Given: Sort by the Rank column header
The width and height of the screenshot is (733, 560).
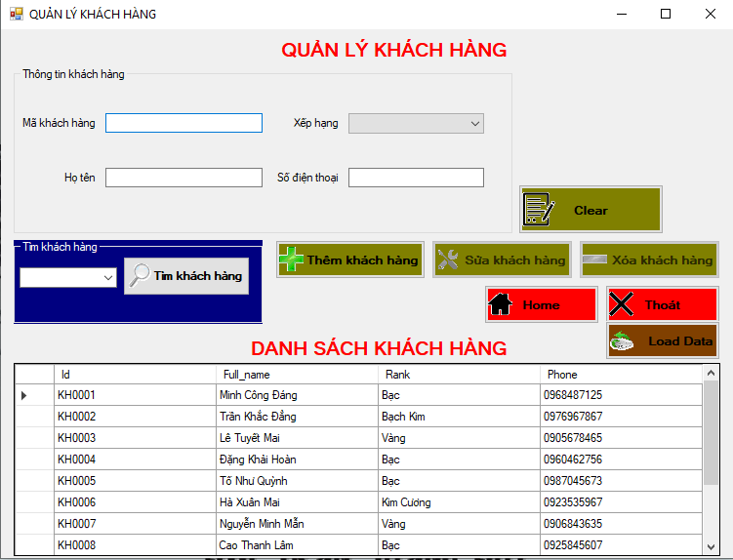Looking at the screenshot, I should click(459, 375).
